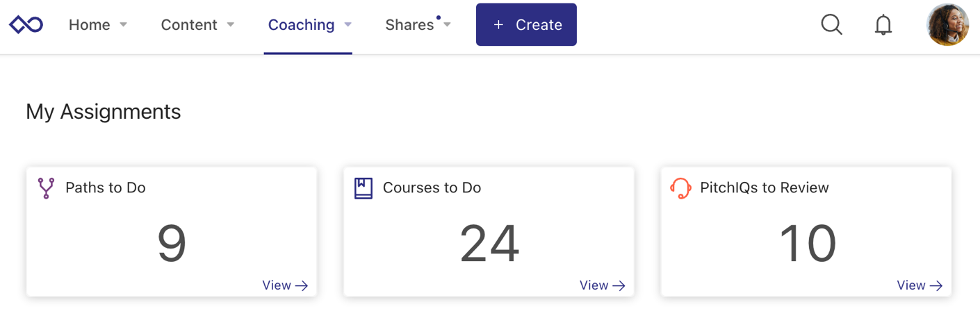
Task: Expand the Content dropdown arrow
Action: pyautogui.click(x=230, y=25)
